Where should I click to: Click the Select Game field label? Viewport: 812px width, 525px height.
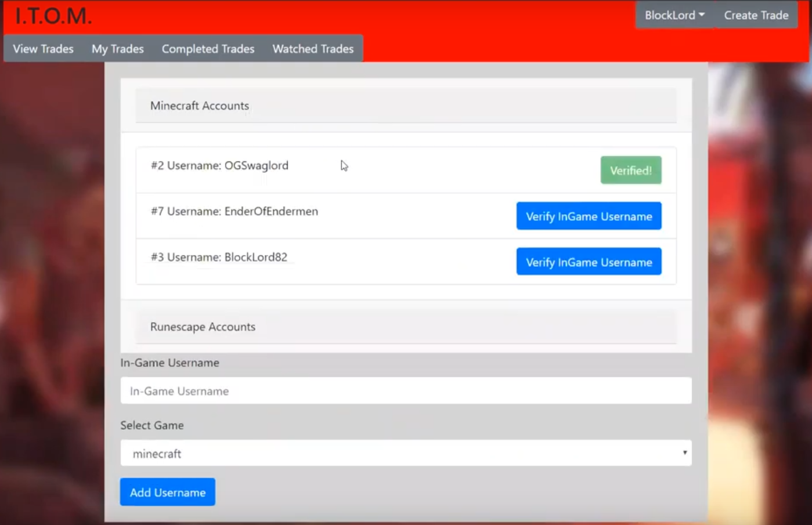pos(152,426)
